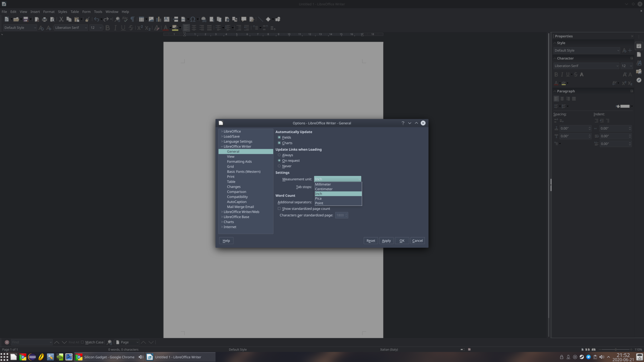
Task: Select the Never radio button
Action: (x=279, y=166)
